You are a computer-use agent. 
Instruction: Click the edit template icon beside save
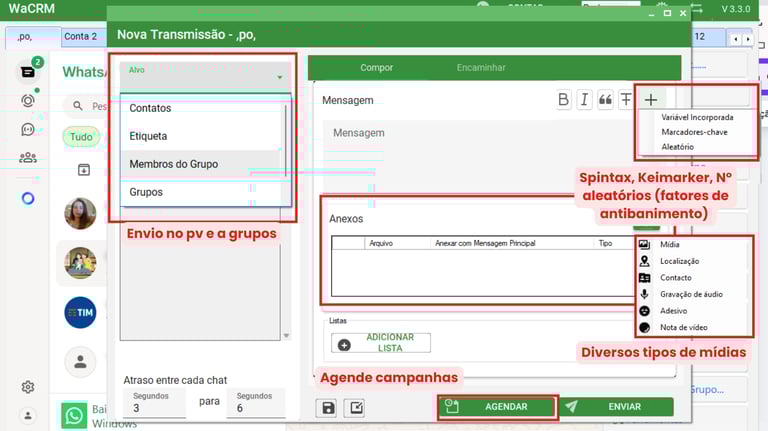pyautogui.click(x=356, y=408)
